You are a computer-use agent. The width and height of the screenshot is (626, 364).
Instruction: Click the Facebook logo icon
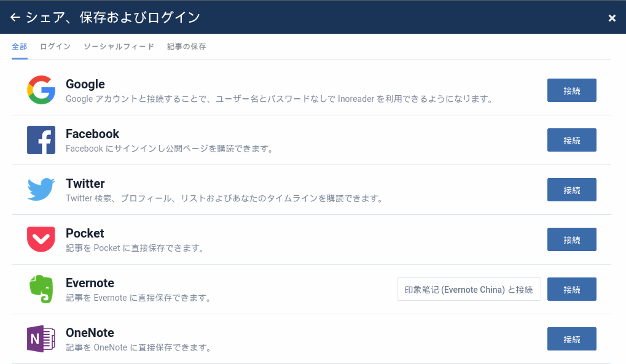click(41, 140)
